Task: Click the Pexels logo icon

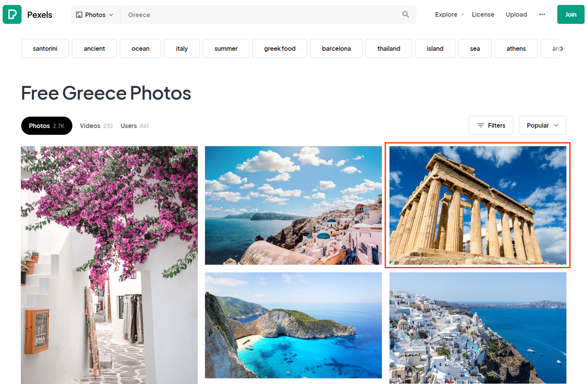Action: click(x=12, y=15)
